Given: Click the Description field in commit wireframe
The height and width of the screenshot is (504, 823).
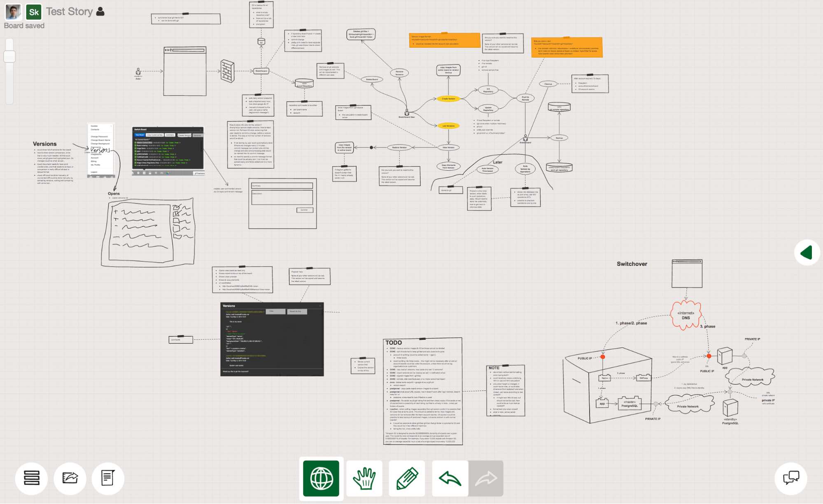Looking at the screenshot, I should point(282,197).
